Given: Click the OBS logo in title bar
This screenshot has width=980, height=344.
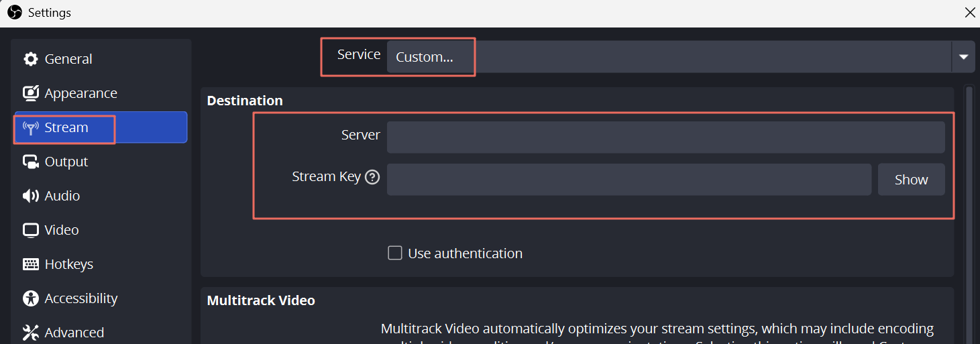Looking at the screenshot, I should tap(15, 12).
